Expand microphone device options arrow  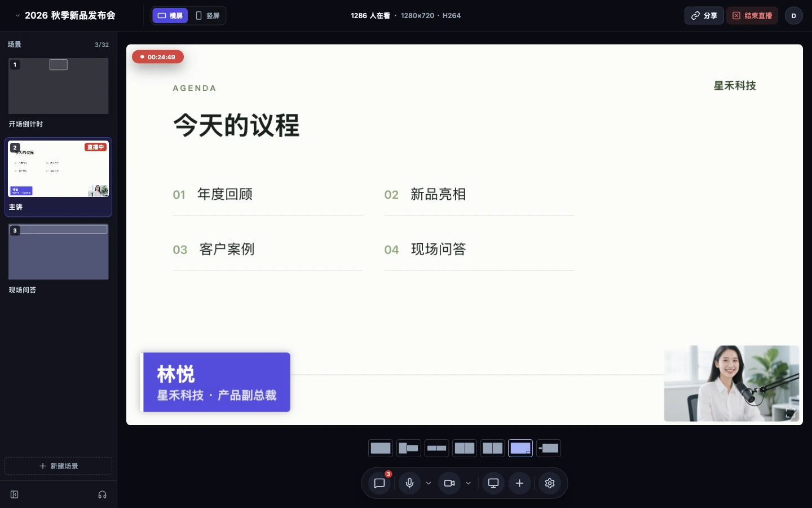click(429, 483)
